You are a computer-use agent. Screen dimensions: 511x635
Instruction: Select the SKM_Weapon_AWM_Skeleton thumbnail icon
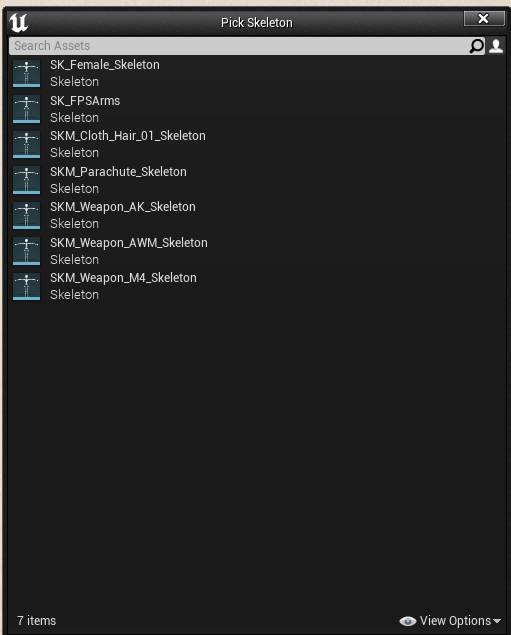pos(26,251)
